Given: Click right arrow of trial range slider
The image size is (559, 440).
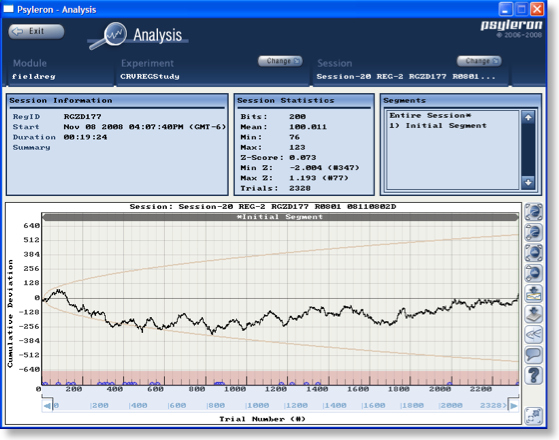Looking at the screenshot, I should (x=513, y=406).
